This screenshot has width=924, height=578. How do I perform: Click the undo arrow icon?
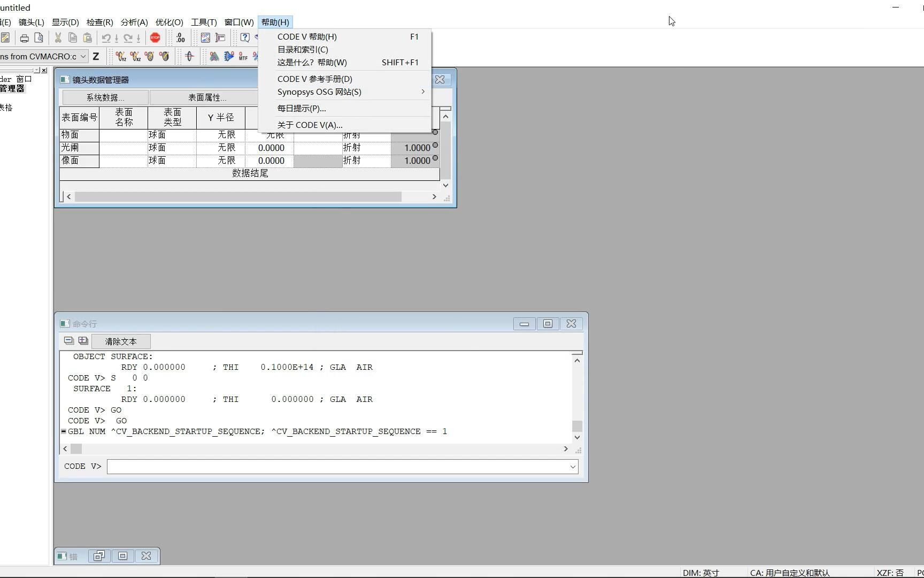[106, 37]
